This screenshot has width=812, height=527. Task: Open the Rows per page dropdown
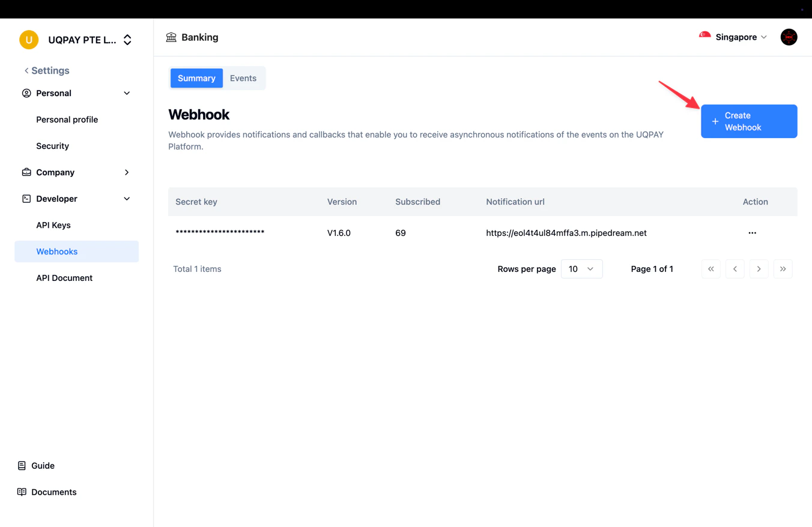tap(581, 269)
